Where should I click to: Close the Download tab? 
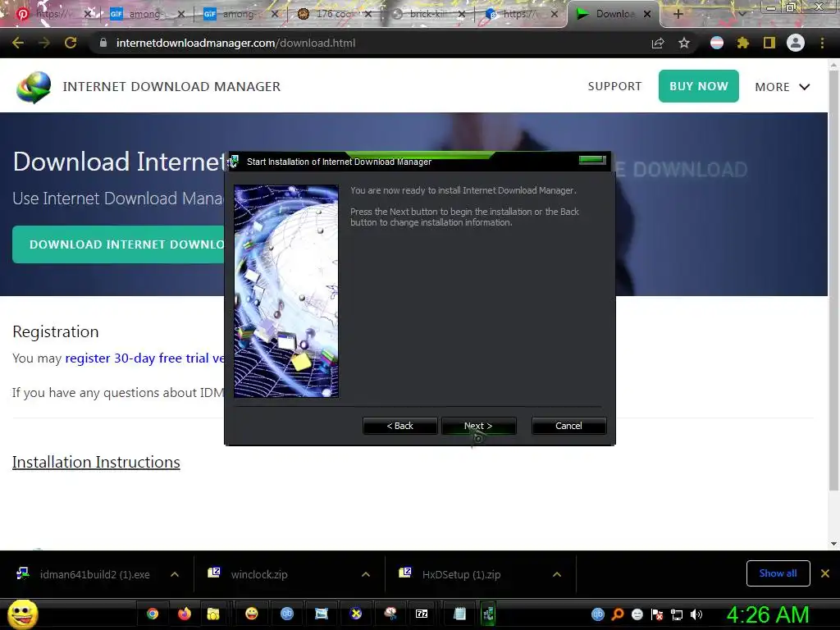pos(647,14)
